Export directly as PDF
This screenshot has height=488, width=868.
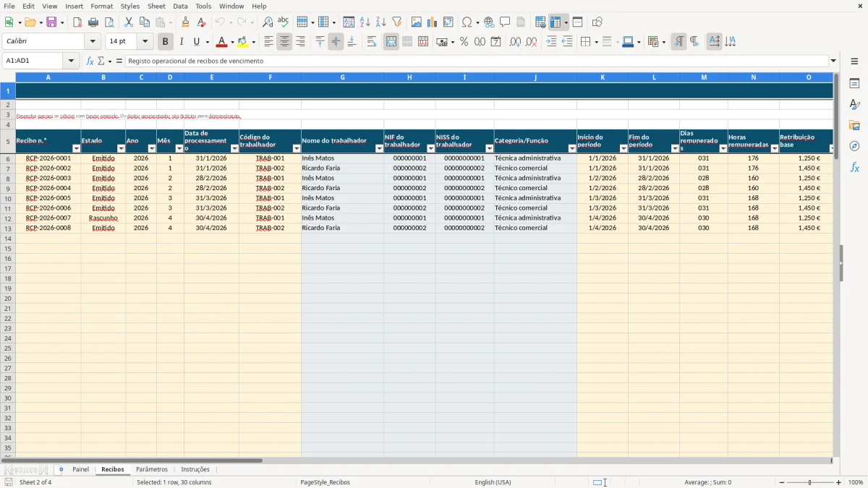[77, 22]
